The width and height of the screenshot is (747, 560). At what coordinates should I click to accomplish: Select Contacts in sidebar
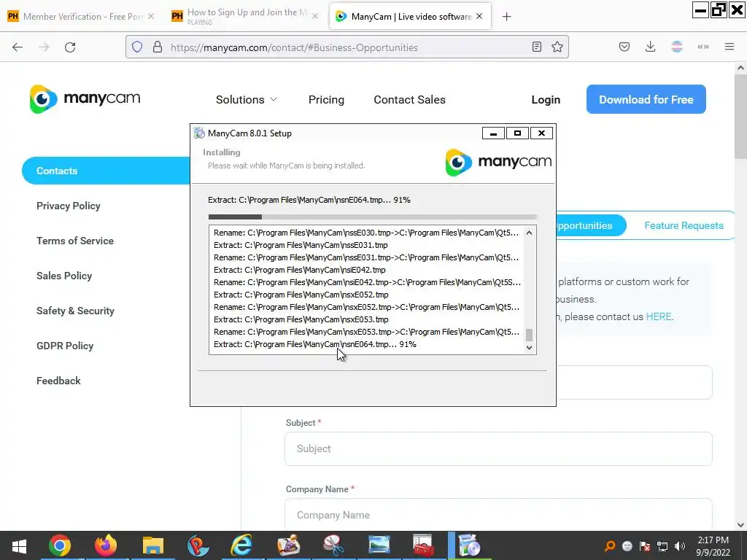pos(106,171)
